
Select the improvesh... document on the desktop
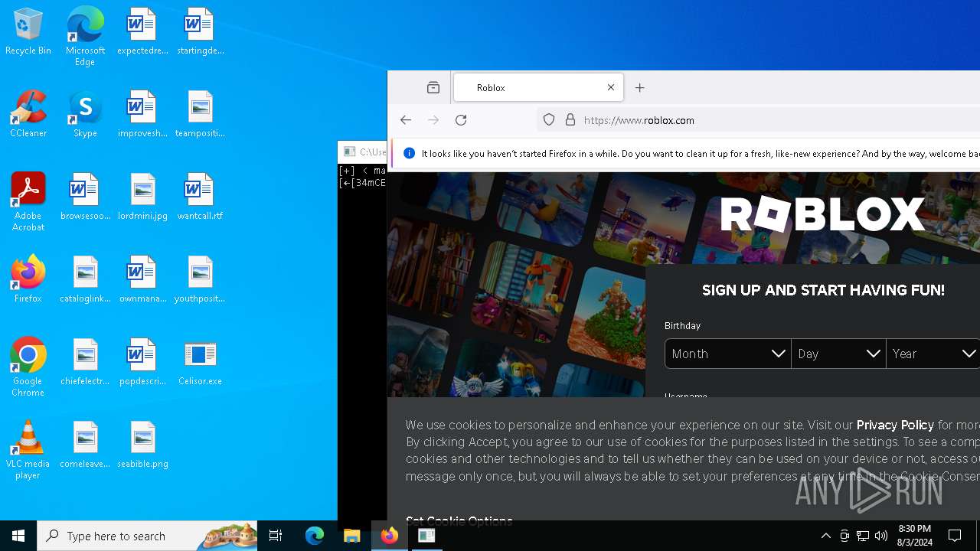(142, 115)
